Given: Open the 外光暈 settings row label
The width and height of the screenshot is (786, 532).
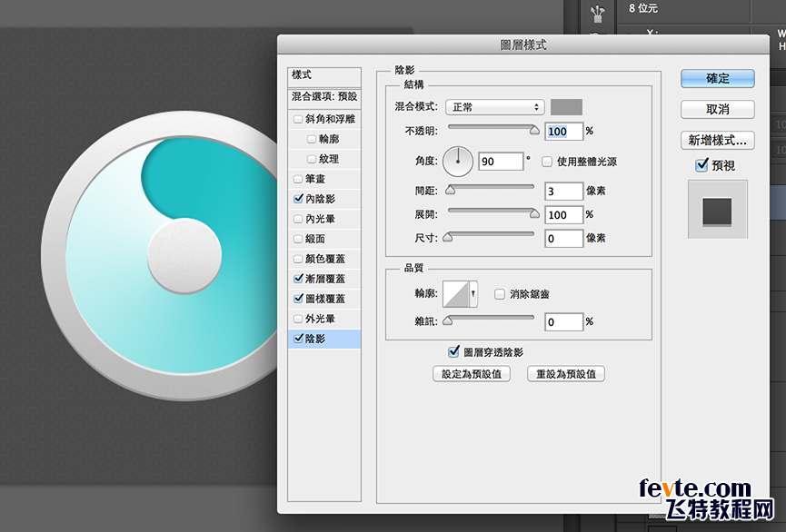Looking at the screenshot, I should coord(321,319).
